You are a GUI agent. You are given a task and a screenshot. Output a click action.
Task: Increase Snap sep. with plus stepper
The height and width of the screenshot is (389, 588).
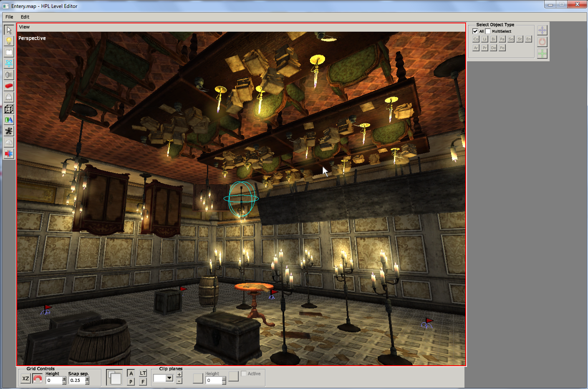[x=87, y=379]
